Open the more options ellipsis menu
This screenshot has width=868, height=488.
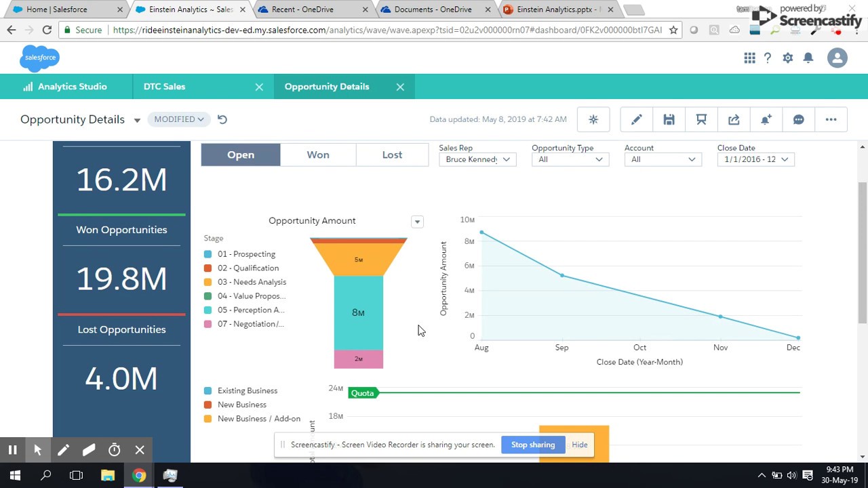pos(831,119)
